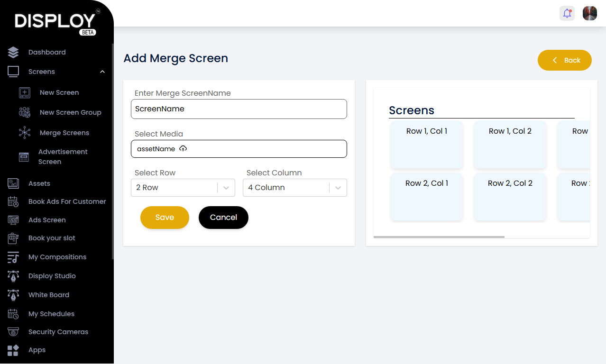The height and width of the screenshot is (364, 606).
Task: Open My Schedules from the sidebar
Action: coord(51,314)
